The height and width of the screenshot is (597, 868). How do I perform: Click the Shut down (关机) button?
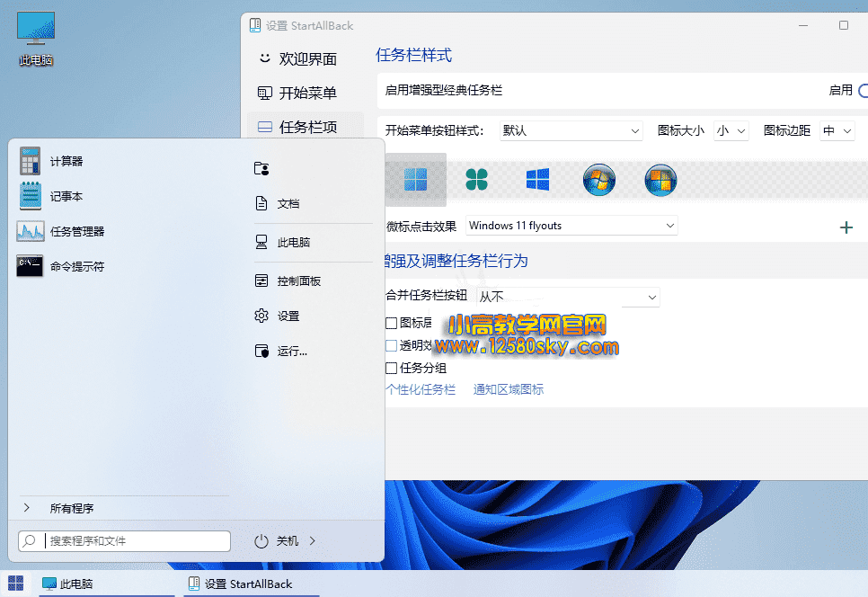[277, 541]
